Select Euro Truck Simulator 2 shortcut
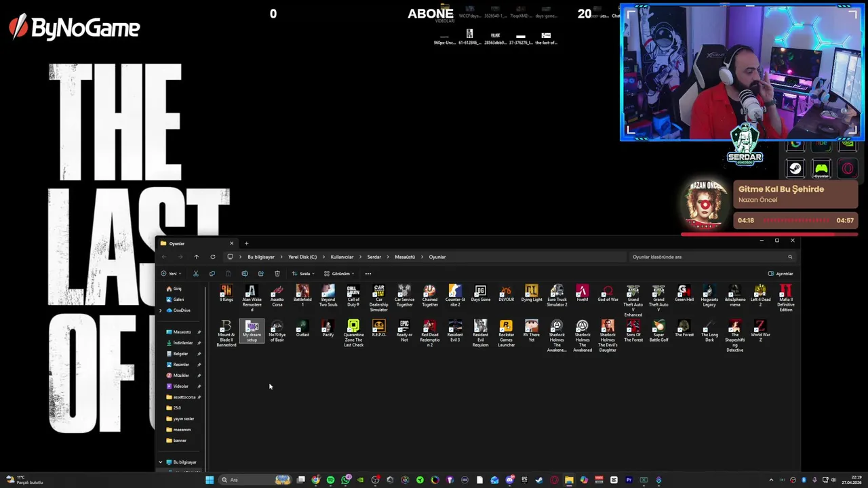Image resolution: width=868 pixels, height=488 pixels. click(x=557, y=296)
